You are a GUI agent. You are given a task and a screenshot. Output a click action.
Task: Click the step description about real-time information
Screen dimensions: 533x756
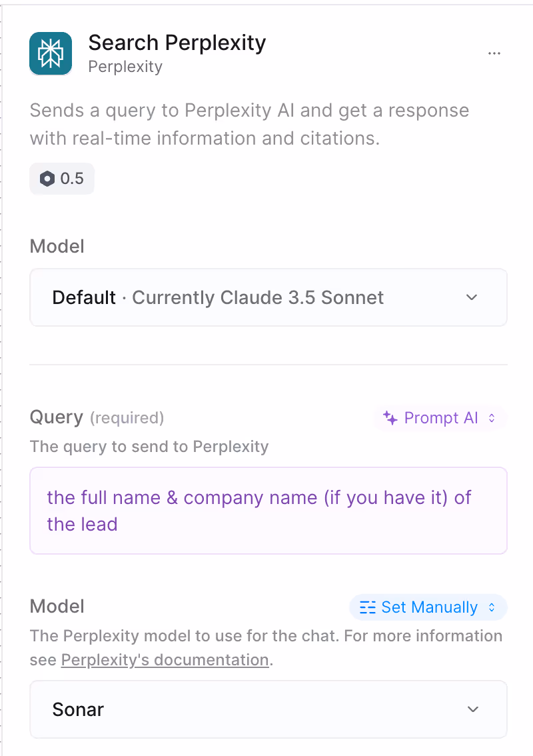(249, 125)
